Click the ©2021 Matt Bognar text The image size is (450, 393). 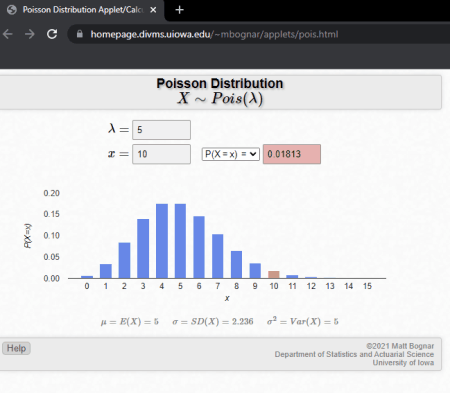pyautogui.click(x=400, y=346)
